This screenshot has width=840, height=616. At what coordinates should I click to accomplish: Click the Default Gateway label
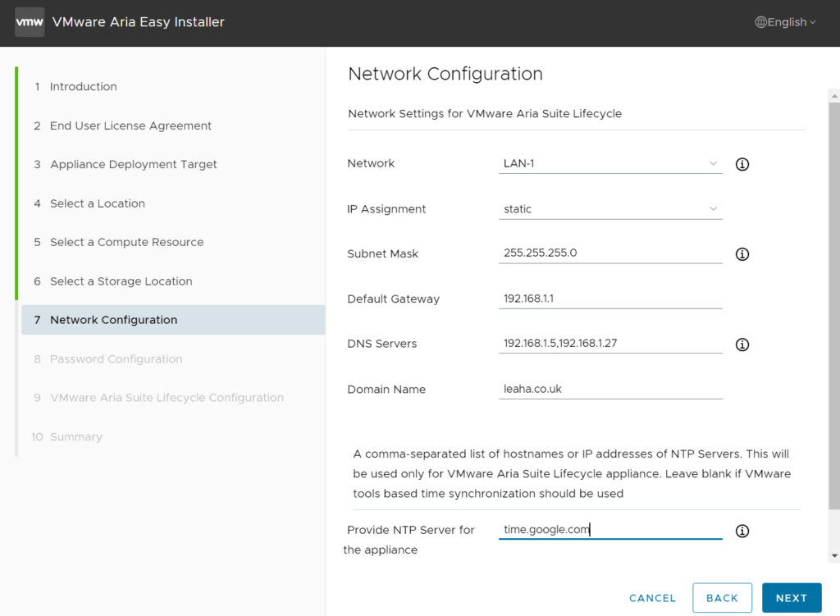pos(393,299)
